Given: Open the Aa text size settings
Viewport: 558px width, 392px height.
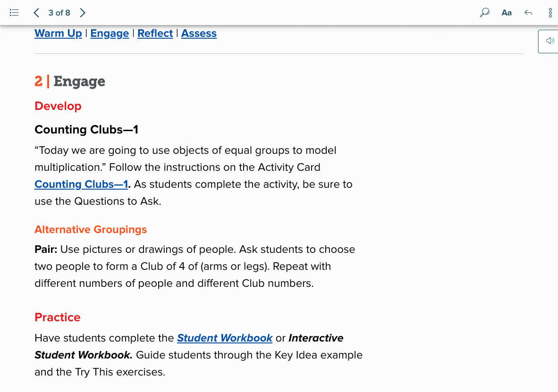Looking at the screenshot, I should (x=507, y=13).
